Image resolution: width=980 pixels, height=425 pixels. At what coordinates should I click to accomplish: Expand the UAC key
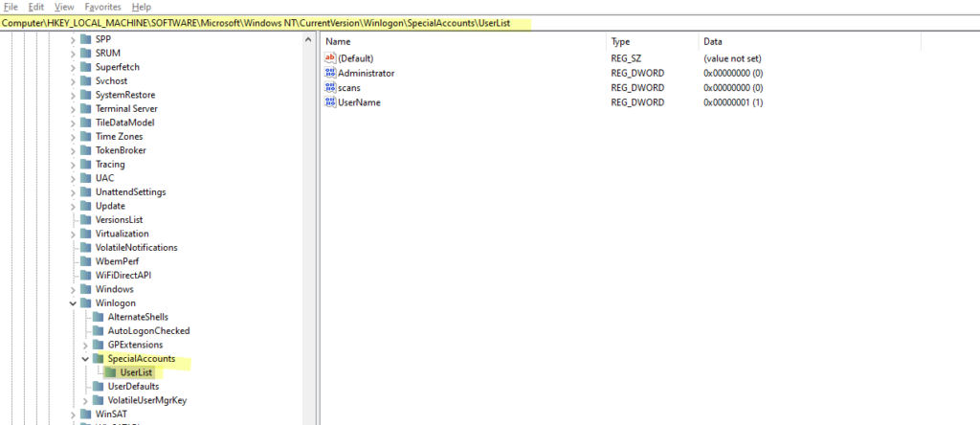click(73, 178)
